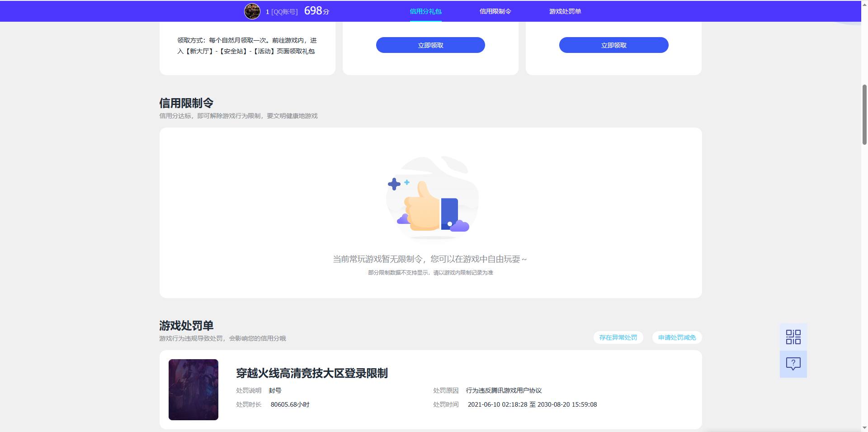Click the 当前常玩游戏暂无限制令 message
868x432 pixels.
click(430, 259)
